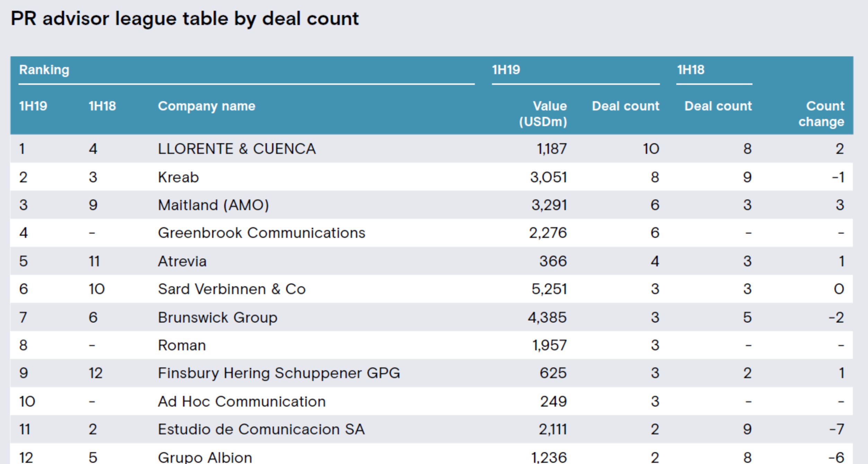Screen dimensions: 868x464
Task: Click count change -7 for Estudio de Comunicacion
Action: (x=837, y=429)
